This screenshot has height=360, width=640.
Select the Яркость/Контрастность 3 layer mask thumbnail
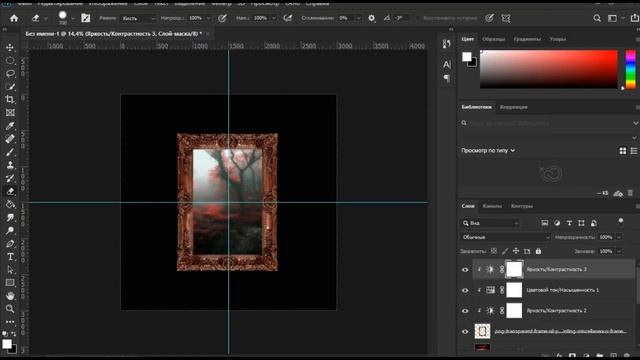514,269
